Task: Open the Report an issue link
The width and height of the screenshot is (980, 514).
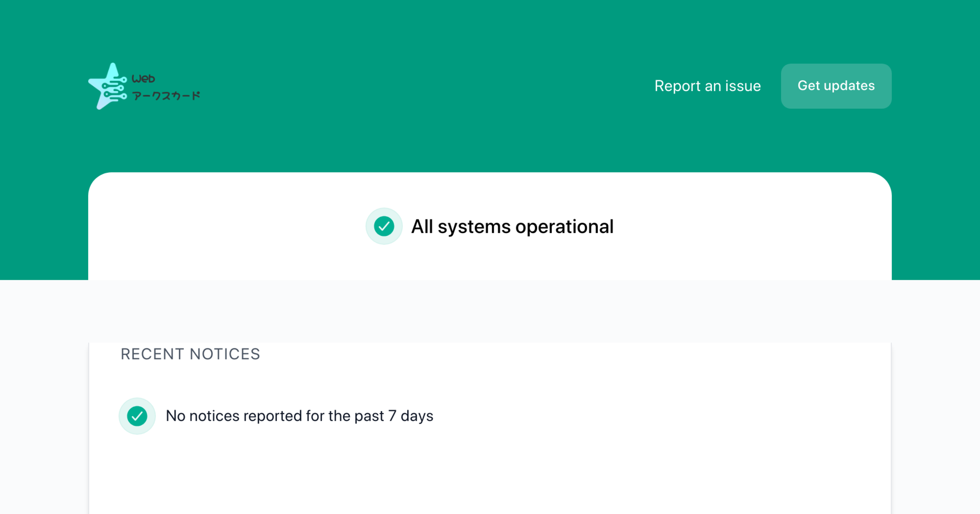Action: (708, 86)
